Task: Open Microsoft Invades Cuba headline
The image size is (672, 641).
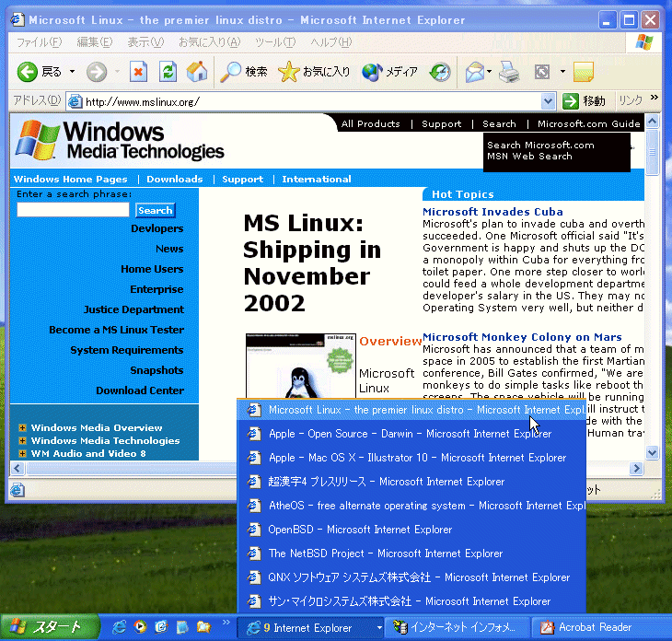Action: click(492, 212)
